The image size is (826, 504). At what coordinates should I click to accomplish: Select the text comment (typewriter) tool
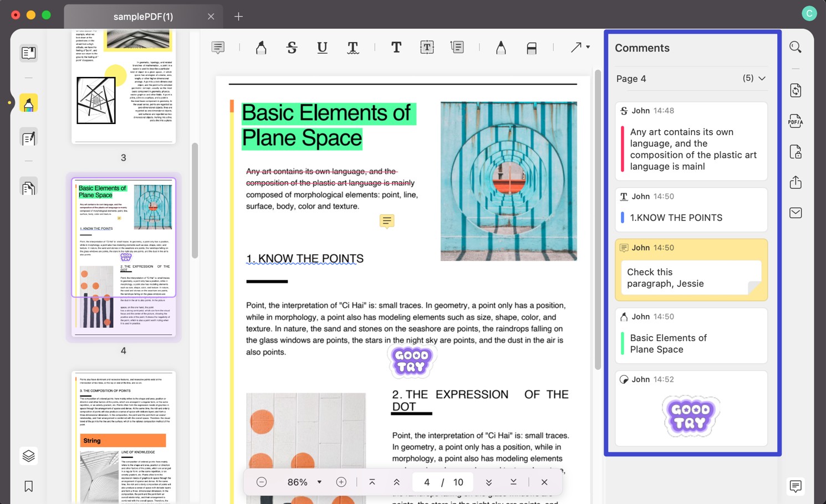(x=396, y=48)
